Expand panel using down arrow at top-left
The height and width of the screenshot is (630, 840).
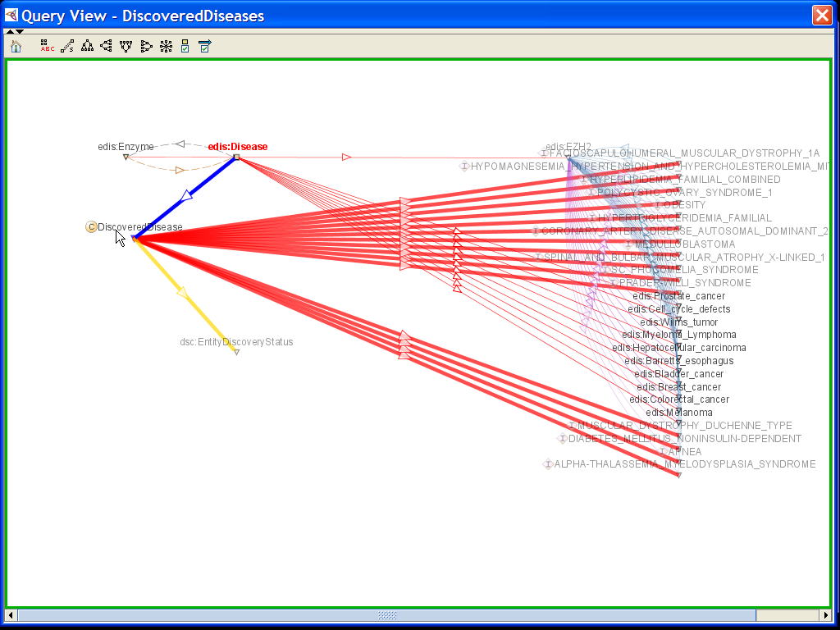point(20,32)
